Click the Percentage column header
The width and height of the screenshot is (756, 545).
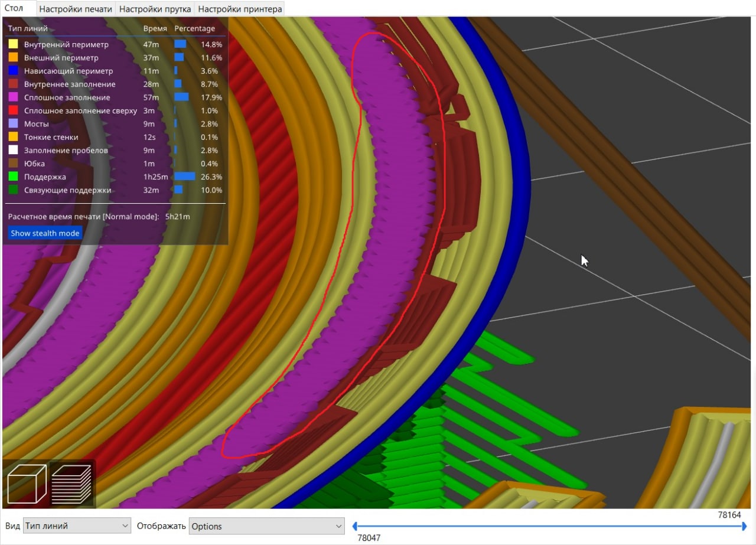195,28
